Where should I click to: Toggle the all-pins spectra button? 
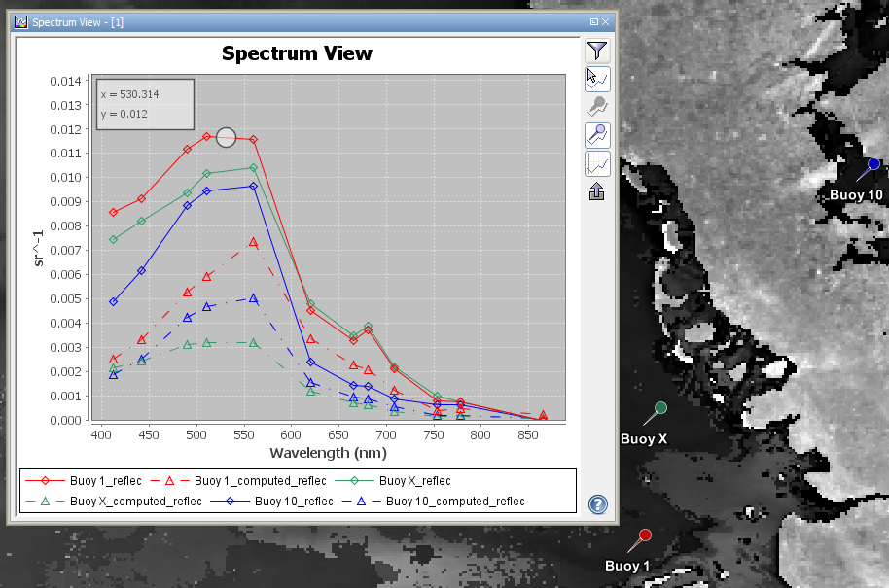597,135
